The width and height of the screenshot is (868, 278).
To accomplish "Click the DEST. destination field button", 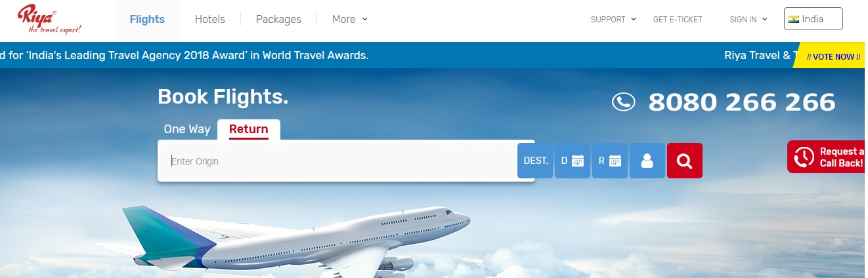I will pos(536,161).
